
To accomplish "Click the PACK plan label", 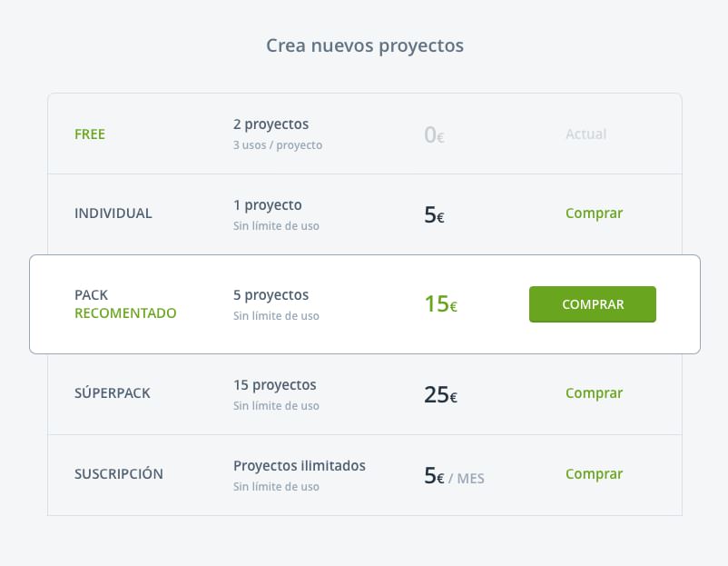I will point(91,295).
